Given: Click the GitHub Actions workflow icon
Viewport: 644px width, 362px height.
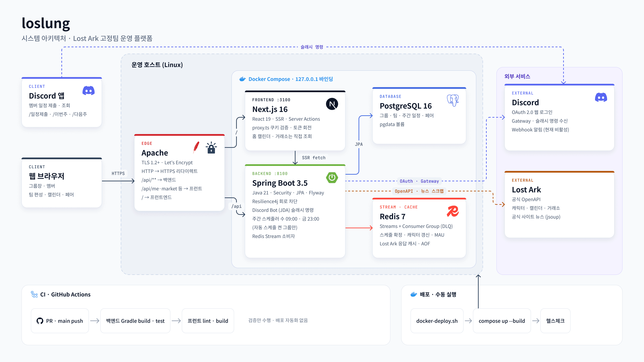Looking at the screenshot, I should coord(34,294).
